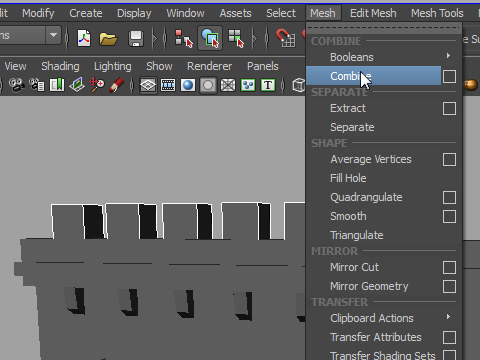480x360 pixels.
Task: Open Extract option box
Action: coord(449,108)
